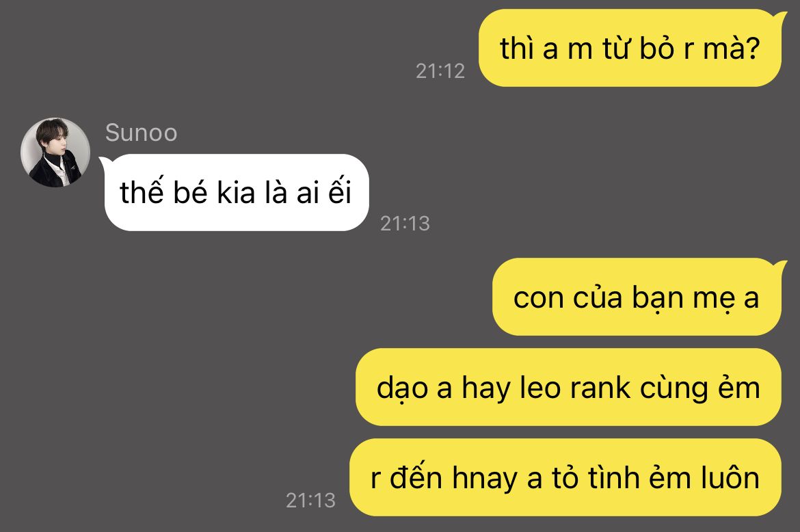Select the white bubble "thế bé kia là ai ếi"
The width and height of the screenshot is (800, 532).
click(237, 192)
